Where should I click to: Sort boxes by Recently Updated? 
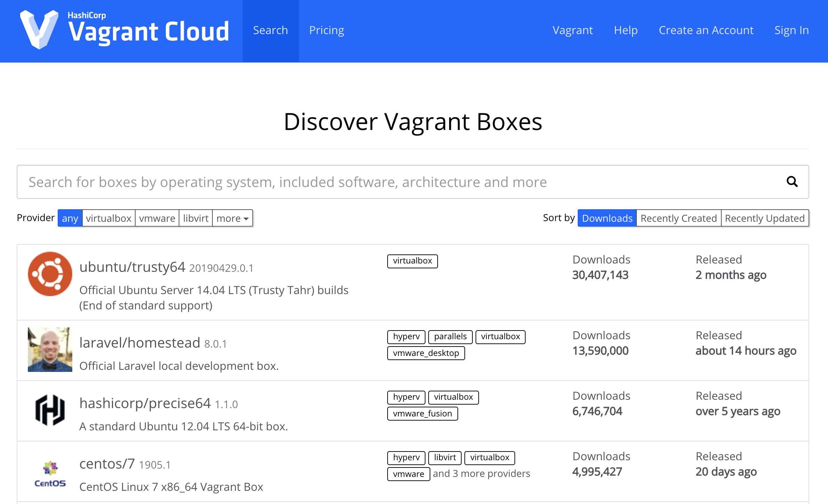click(765, 218)
